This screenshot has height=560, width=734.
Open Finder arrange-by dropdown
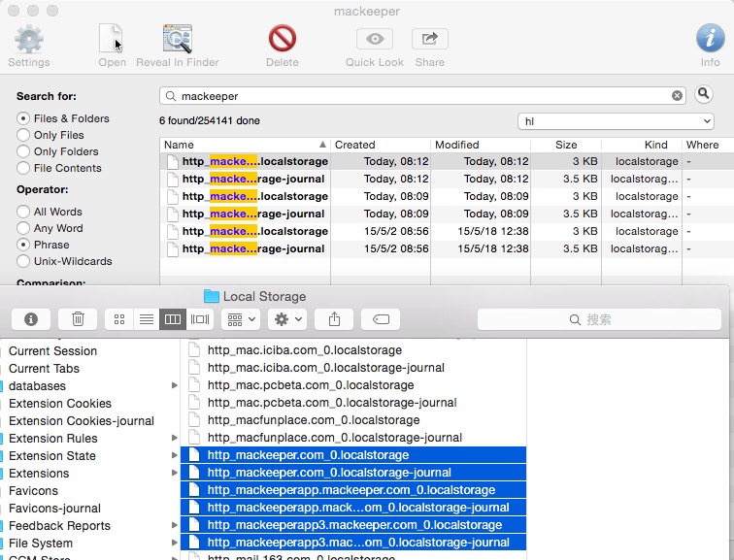pyautogui.click(x=241, y=319)
